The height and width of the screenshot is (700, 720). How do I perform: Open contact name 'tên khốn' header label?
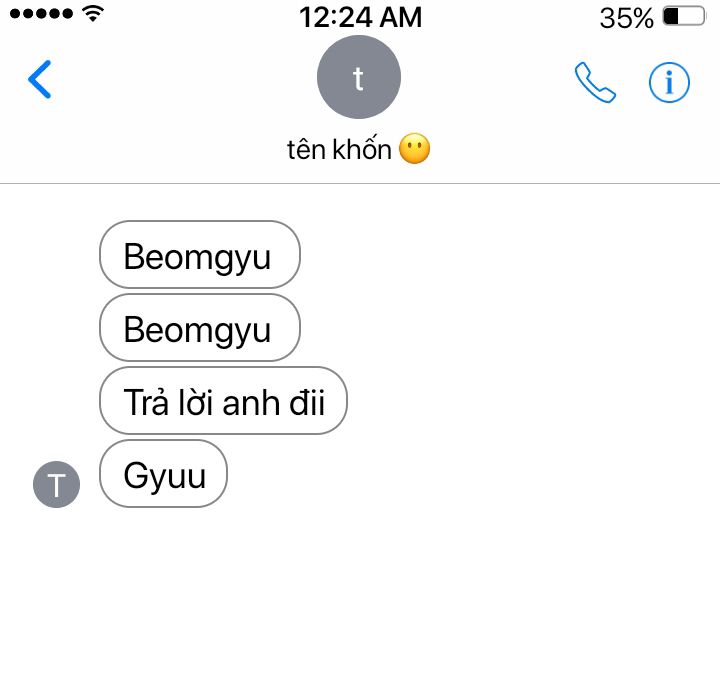pos(339,149)
